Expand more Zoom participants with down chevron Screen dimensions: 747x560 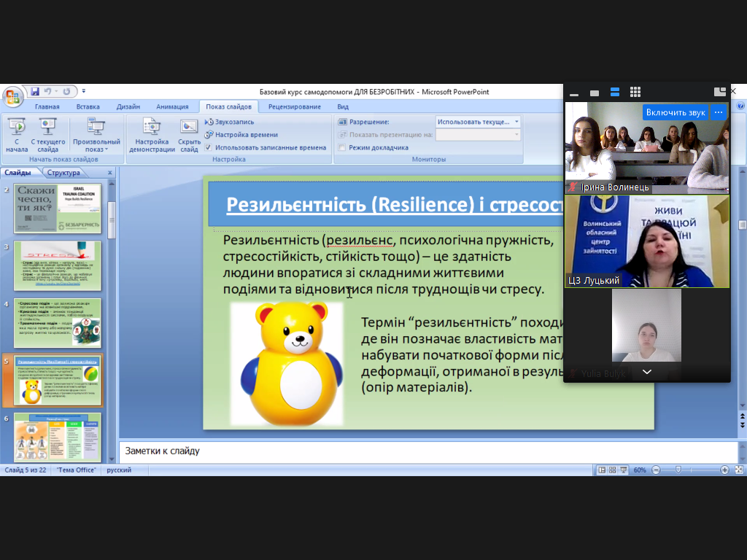pyautogui.click(x=646, y=372)
